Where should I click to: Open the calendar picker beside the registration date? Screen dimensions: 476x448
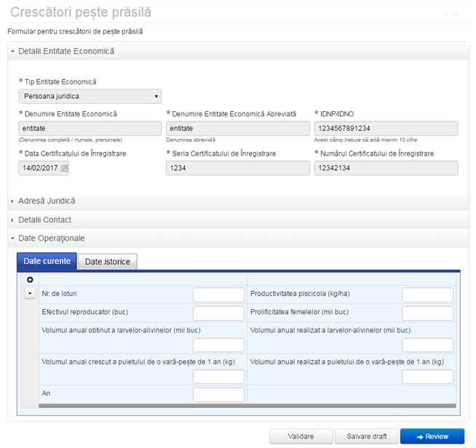(64, 168)
